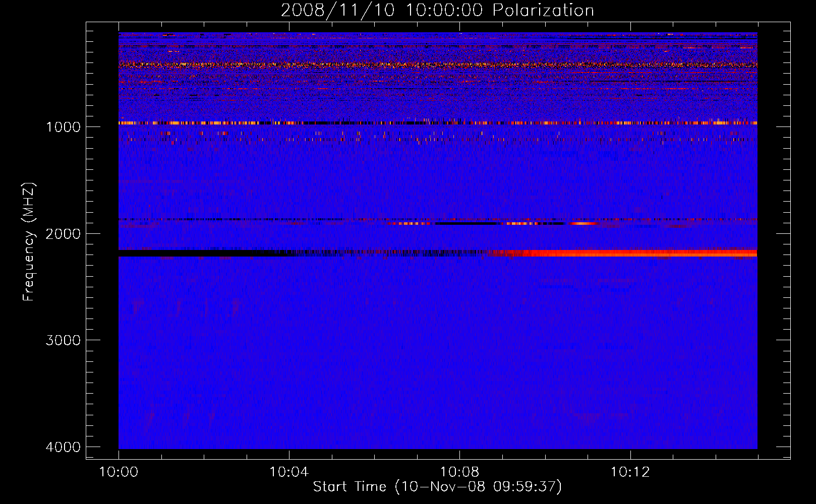
Task: Click the orange interference line near 1000 MHz
Action: tap(438, 123)
